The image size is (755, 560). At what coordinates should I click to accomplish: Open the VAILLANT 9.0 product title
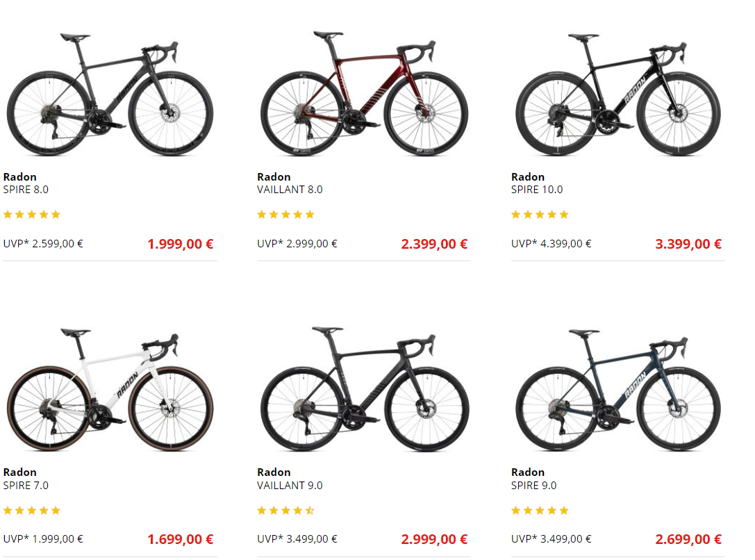tap(290, 486)
